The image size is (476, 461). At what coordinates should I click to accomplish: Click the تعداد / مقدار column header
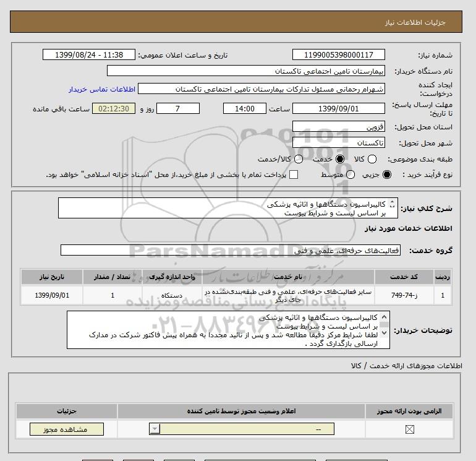coord(113,277)
